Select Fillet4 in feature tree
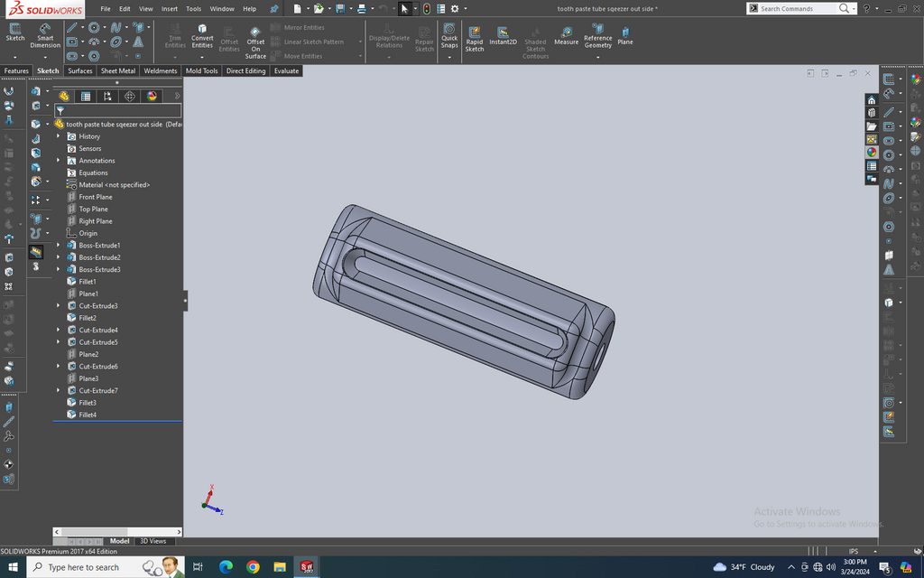The width and height of the screenshot is (924, 578). point(88,415)
